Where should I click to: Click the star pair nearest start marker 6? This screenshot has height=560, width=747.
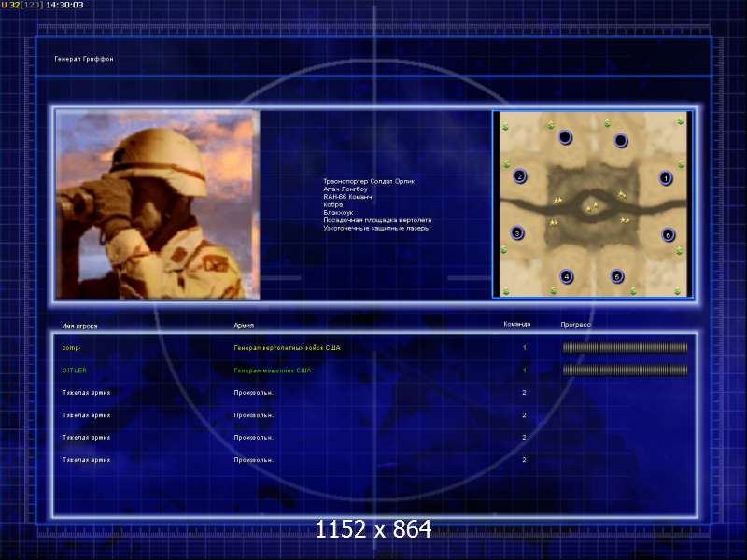pyautogui.click(x=625, y=220)
